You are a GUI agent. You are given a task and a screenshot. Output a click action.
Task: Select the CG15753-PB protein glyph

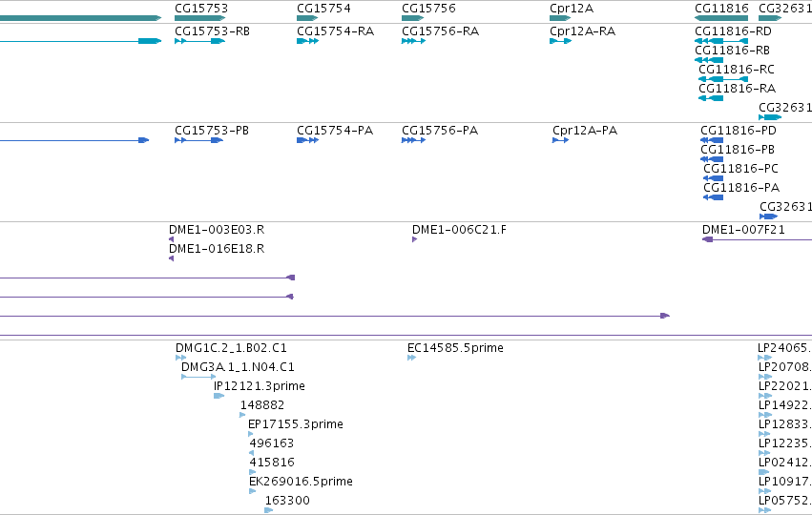(x=198, y=140)
